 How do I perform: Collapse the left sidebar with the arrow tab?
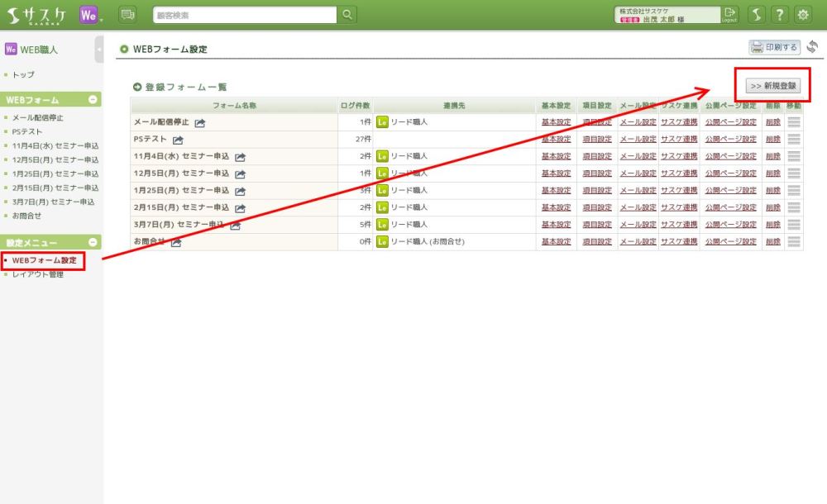(99, 50)
